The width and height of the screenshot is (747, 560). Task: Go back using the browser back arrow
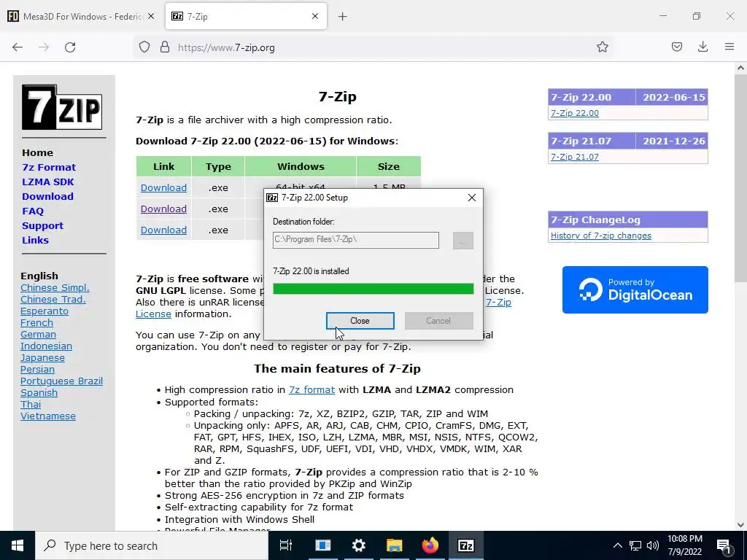click(x=18, y=47)
